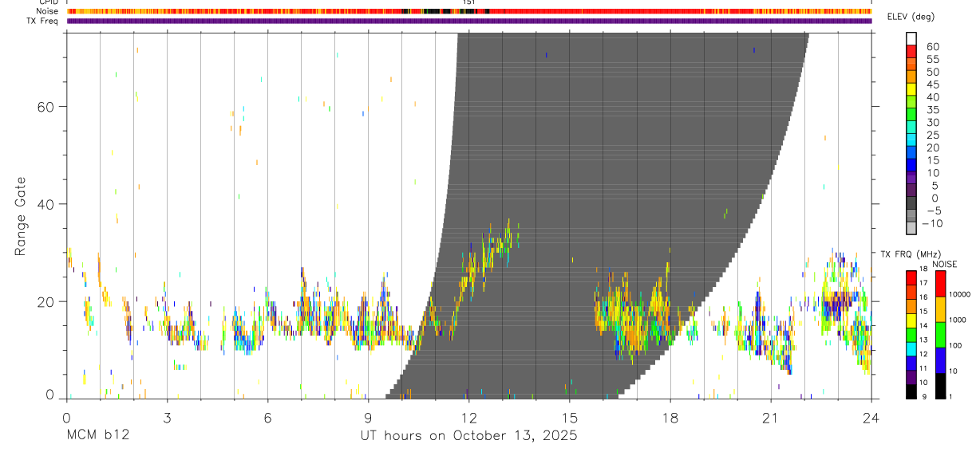980x452 pixels.
Task: Select the '16' TX FRQ legend label
Action: (923, 297)
